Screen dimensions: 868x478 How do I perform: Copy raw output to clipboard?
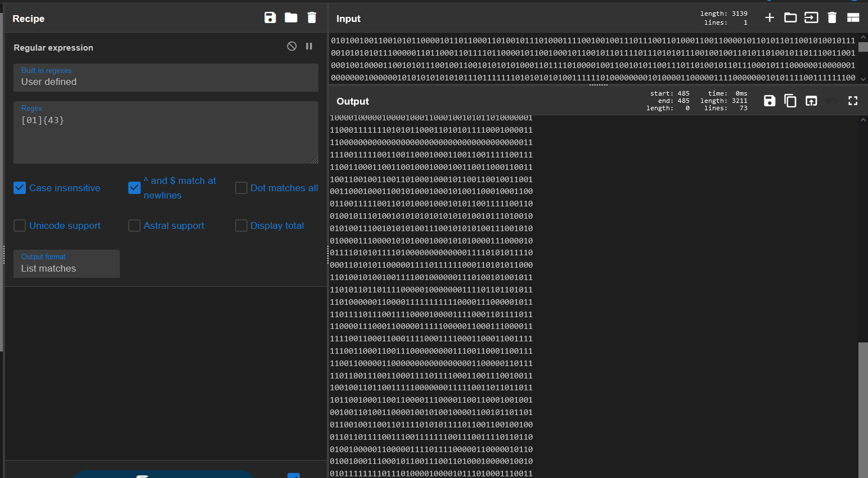(x=790, y=101)
